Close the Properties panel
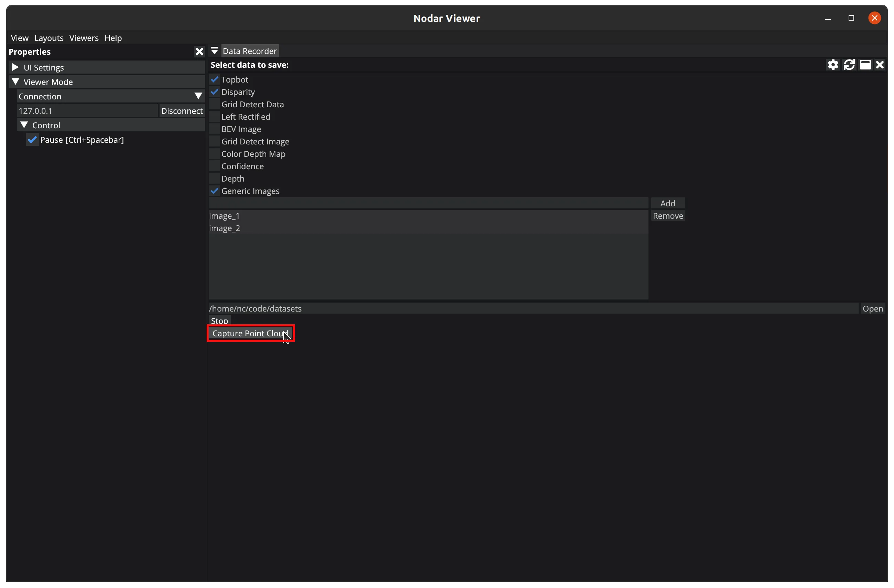Screen dimensions: 894x588 tap(199, 52)
